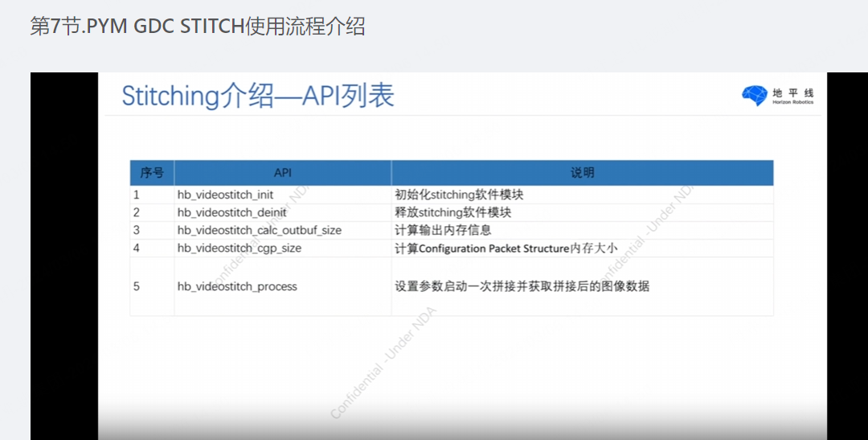Click row number '3' in table
This screenshot has width=868, height=440.
pos(136,231)
